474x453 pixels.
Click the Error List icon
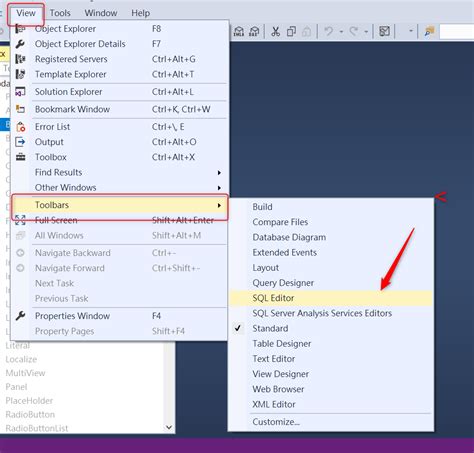pos(20,127)
